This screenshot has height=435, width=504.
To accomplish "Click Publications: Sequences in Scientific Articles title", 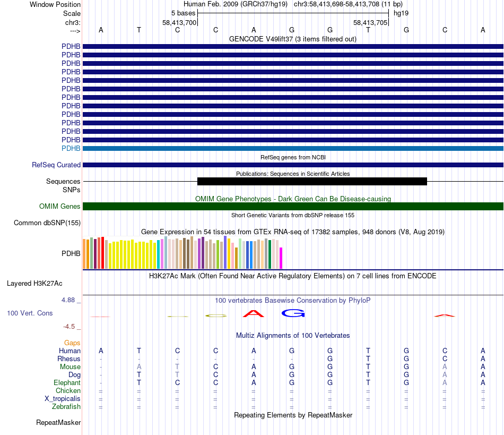I will tap(293, 174).
